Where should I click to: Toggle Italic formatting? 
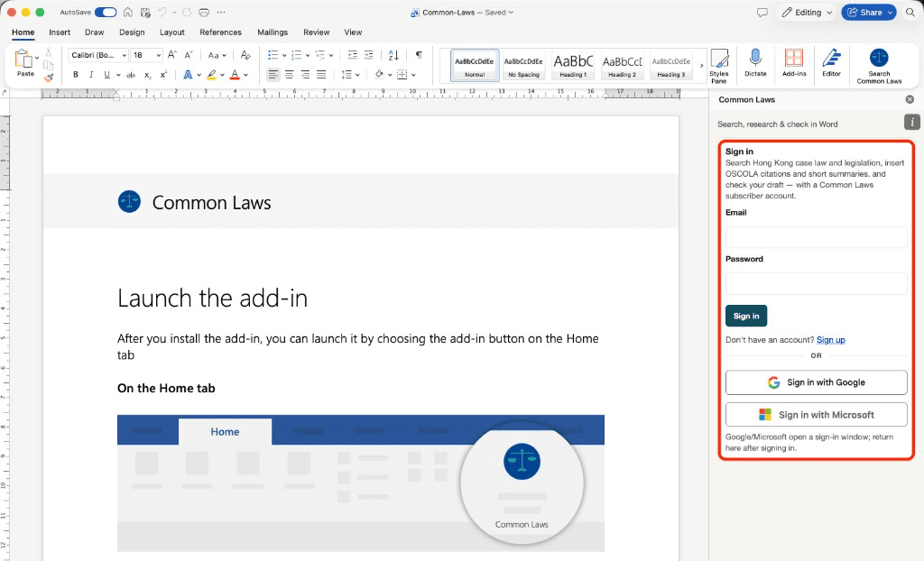point(91,75)
